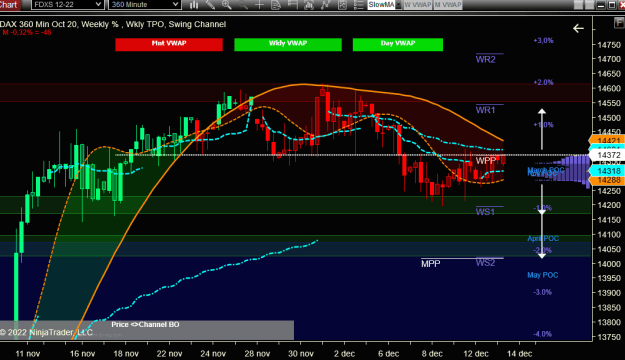
Task: Click the April POC label
Action: 543,238
